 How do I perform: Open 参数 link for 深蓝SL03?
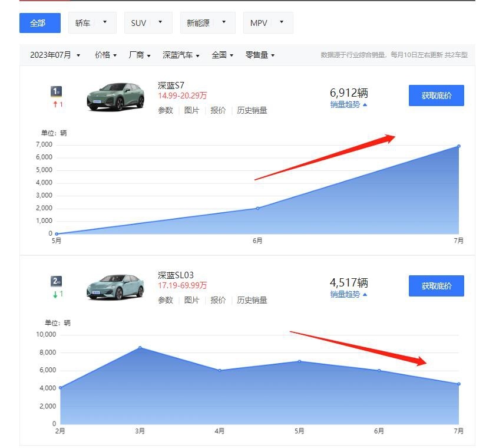click(x=165, y=300)
